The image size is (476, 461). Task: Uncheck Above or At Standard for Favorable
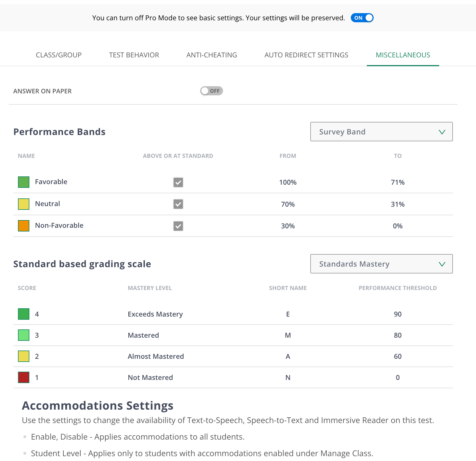[x=178, y=182]
